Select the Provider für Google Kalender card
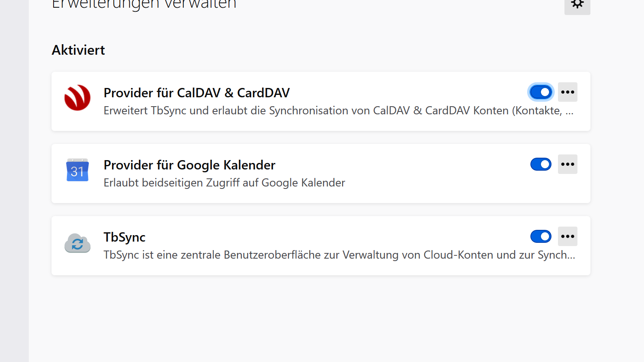 point(321,174)
